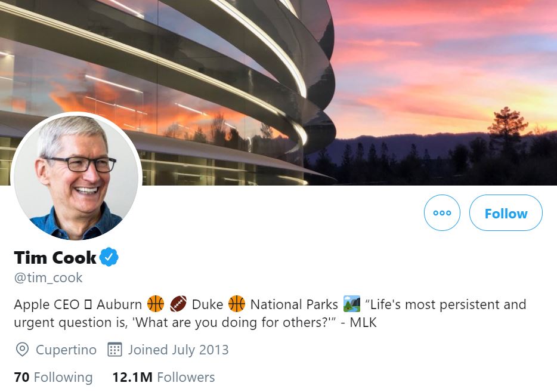
Task: Click the blue verified badge
Action: coord(109,257)
